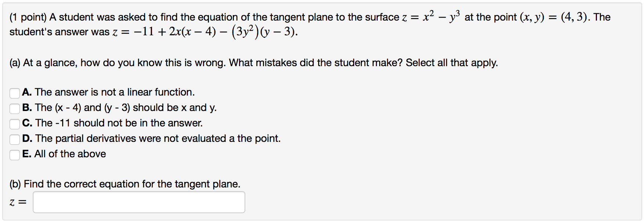
Task: Click the bold letter 'E.' option marker
Action: [x=26, y=154]
